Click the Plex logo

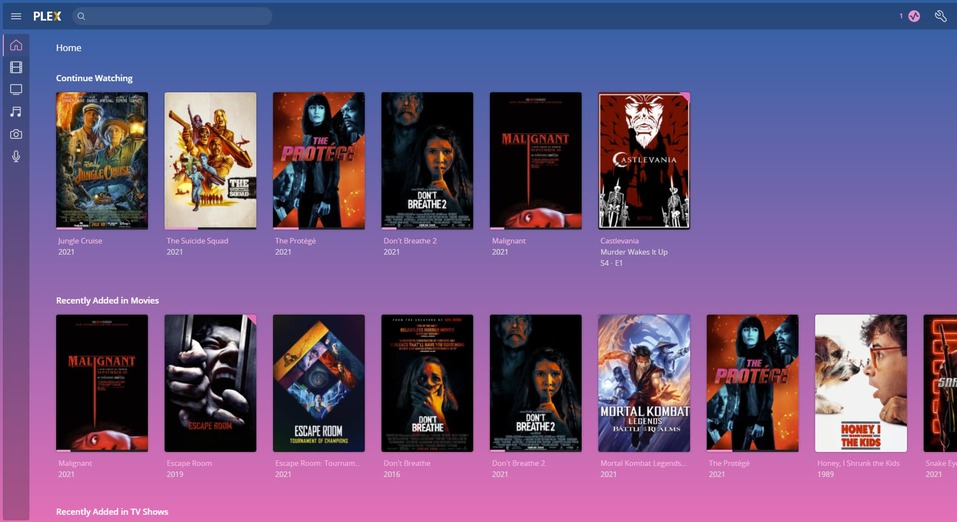coord(47,16)
